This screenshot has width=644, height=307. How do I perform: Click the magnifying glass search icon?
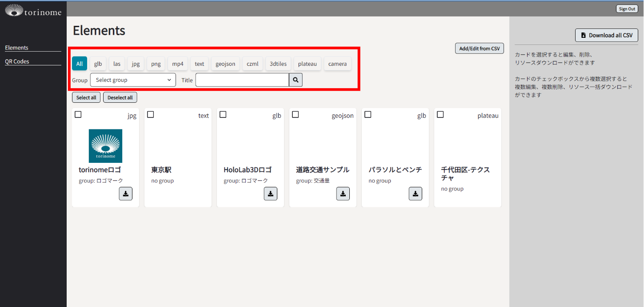pyautogui.click(x=296, y=80)
